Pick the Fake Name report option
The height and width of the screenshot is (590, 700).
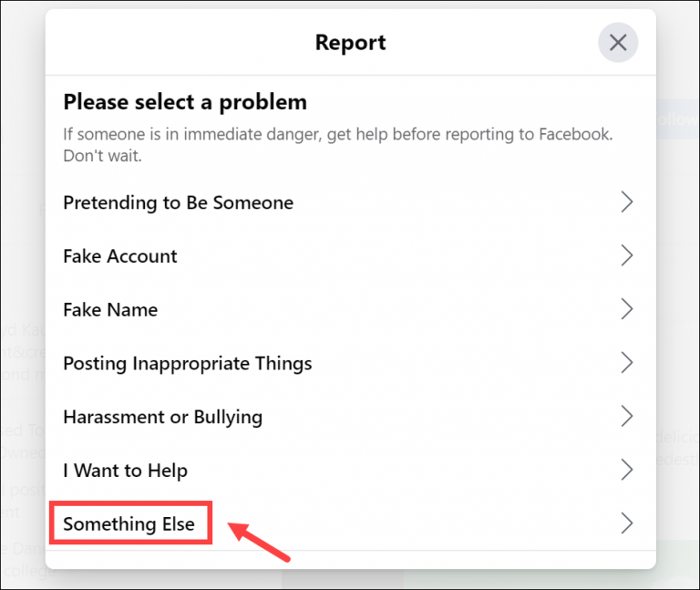coord(110,310)
